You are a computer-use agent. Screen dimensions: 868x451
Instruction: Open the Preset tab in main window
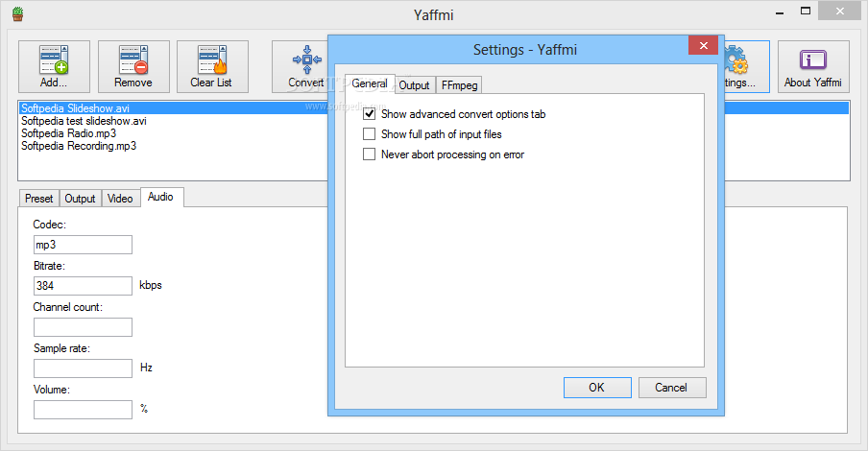pyautogui.click(x=38, y=198)
